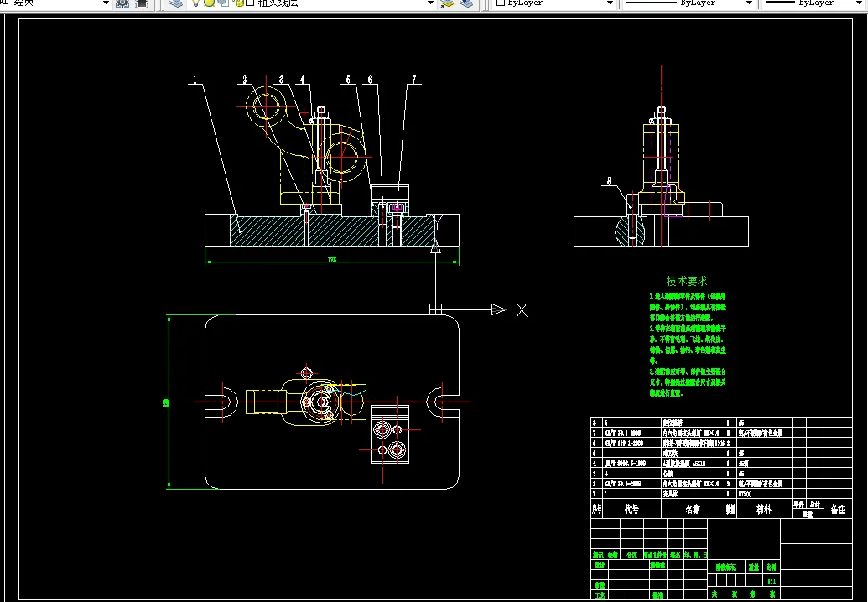Click the dark square icon beside the gear
The height and width of the screenshot is (602, 868).
tap(142, 3)
